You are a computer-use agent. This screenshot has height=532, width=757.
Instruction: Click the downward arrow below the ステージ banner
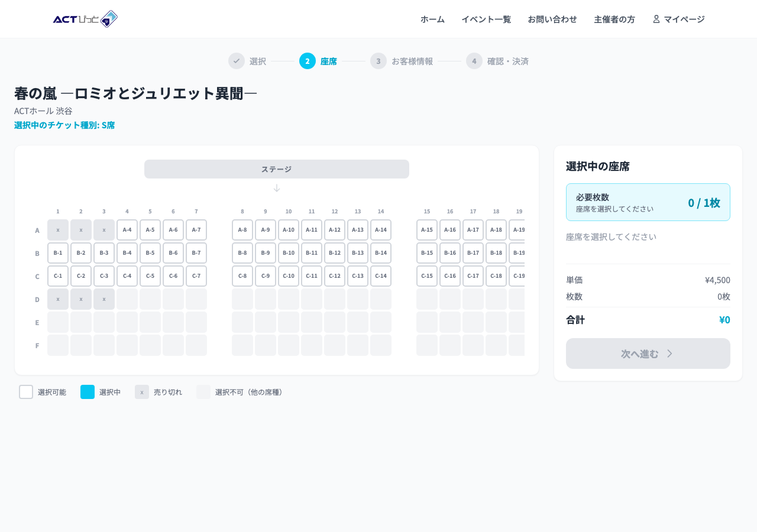(276, 188)
